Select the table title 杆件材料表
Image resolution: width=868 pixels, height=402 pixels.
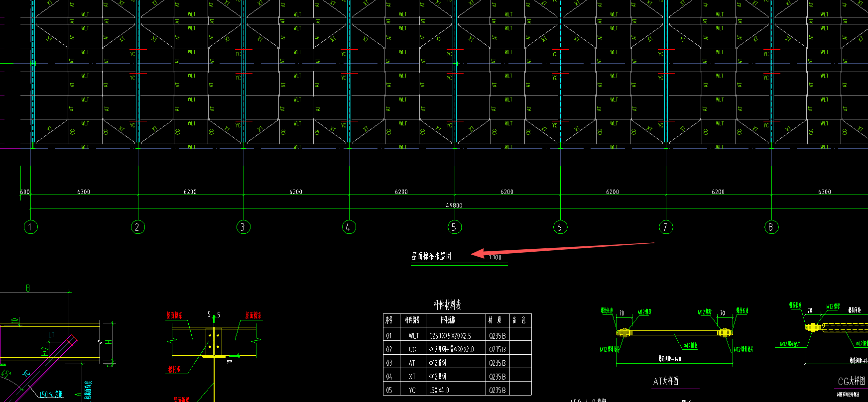click(447, 305)
